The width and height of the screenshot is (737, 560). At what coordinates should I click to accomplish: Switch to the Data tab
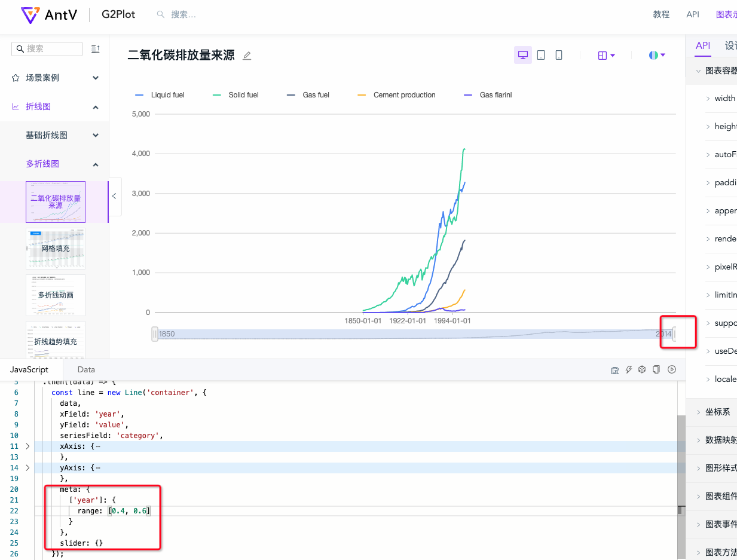[86, 369]
